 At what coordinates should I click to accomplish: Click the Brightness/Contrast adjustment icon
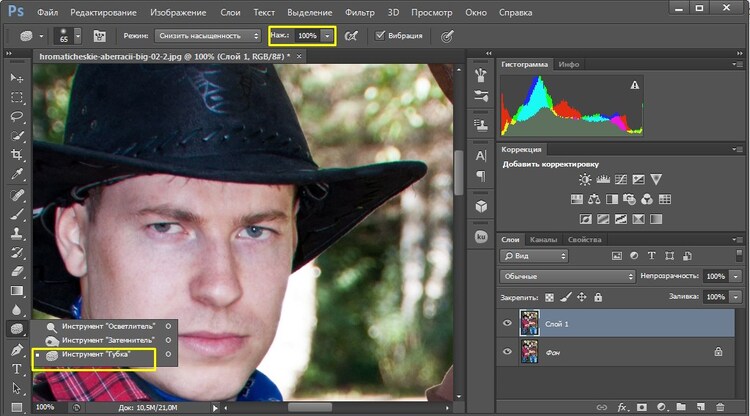click(x=586, y=180)
